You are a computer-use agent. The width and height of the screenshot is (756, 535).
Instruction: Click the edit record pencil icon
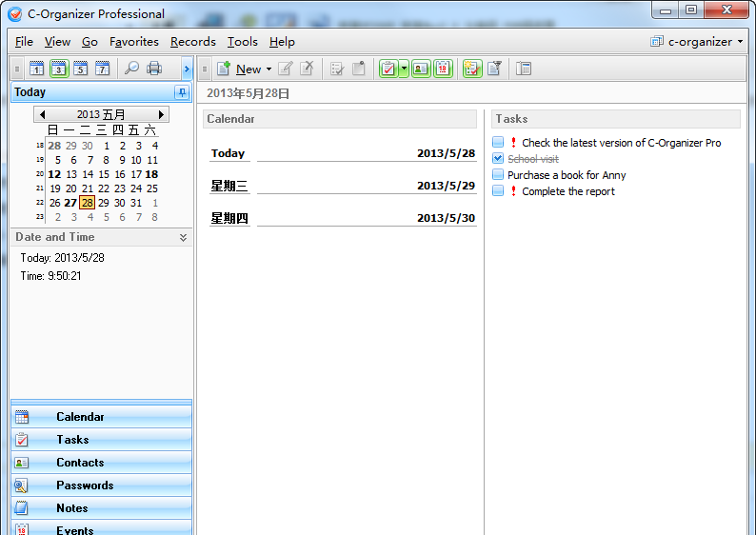pyautogui.click(x=286, y=69)
